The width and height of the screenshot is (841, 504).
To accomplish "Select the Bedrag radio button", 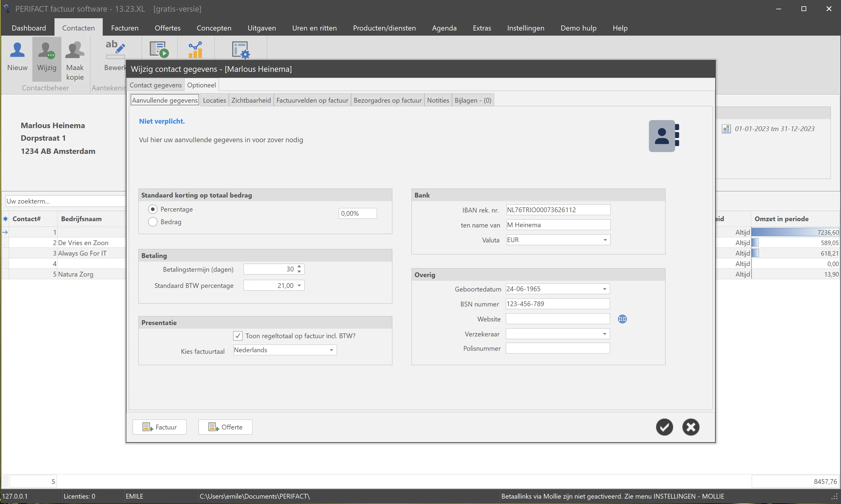I will point(153,222).
